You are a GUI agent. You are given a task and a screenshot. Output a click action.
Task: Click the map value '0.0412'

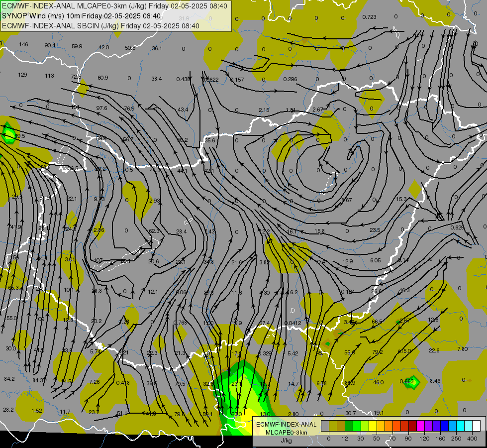[x=293, y=324]
